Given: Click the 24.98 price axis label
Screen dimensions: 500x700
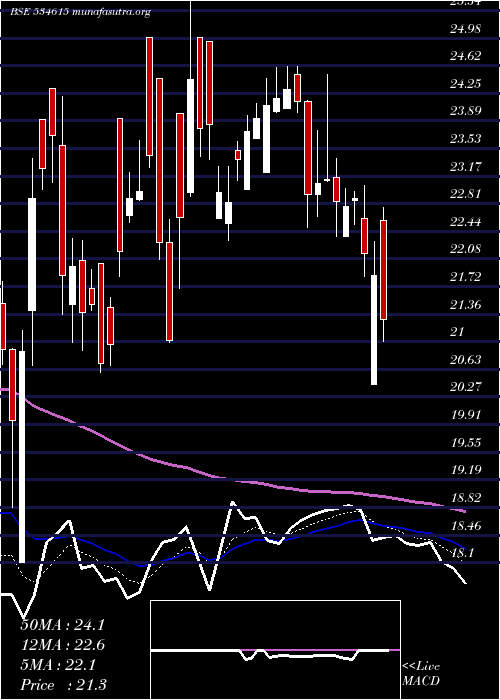Looking at the screenshot, I should [465, 29].
